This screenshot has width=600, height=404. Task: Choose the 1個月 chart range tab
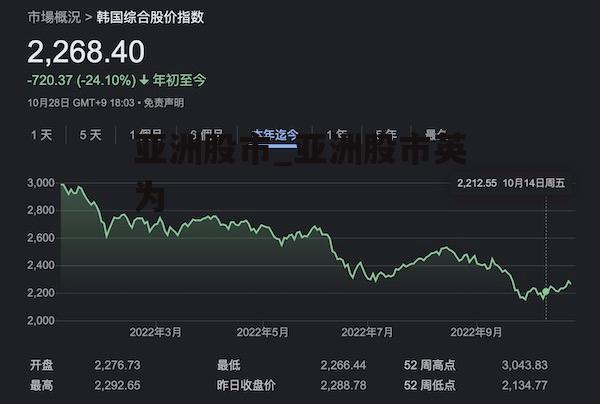146,135
